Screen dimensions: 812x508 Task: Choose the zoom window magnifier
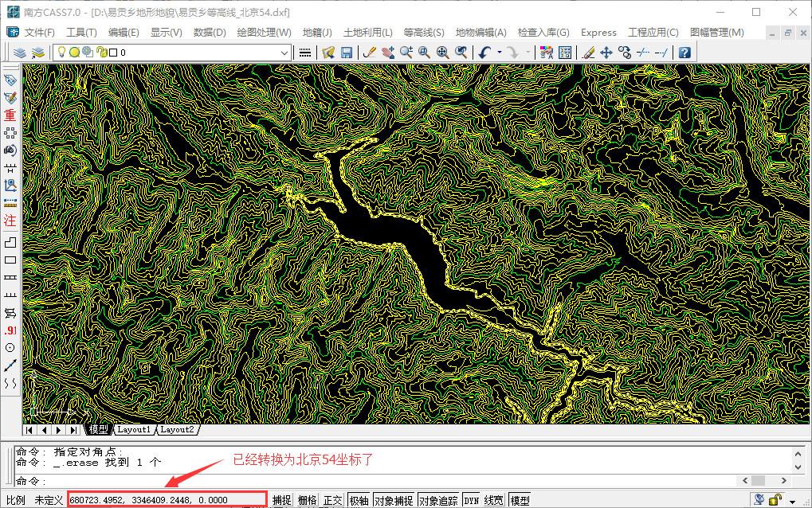[x=424, y=53]
